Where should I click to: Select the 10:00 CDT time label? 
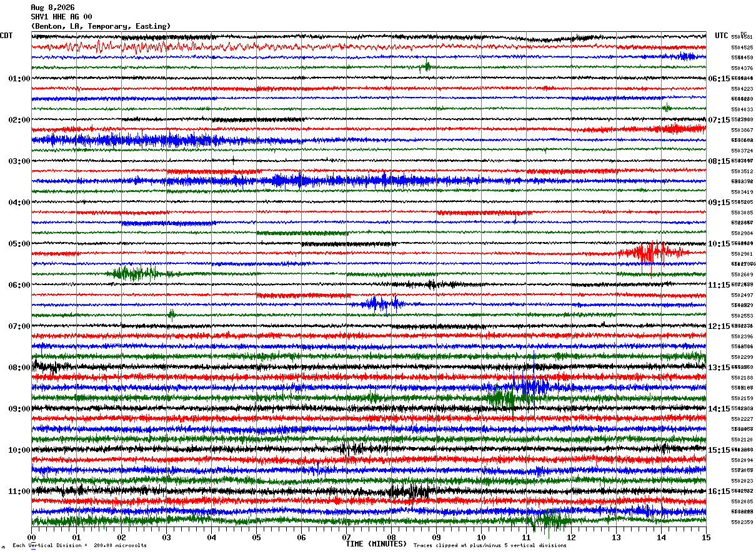[19, 450]
